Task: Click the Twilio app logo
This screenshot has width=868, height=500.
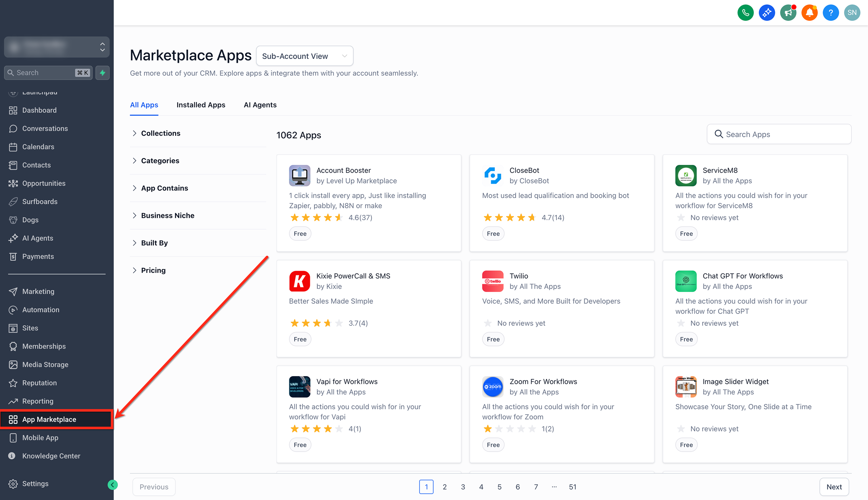Action: click(492, 281)
